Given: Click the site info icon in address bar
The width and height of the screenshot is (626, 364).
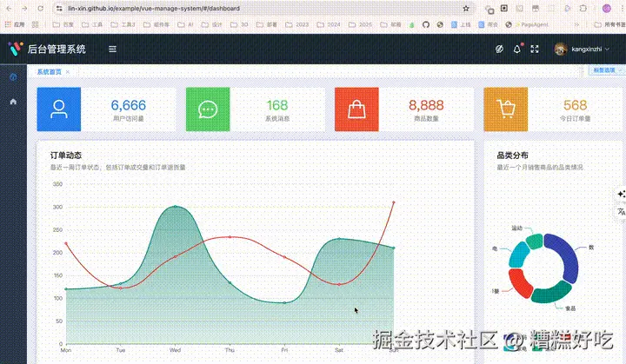Looking at the screenshot, I should click(x=59, y=9).
